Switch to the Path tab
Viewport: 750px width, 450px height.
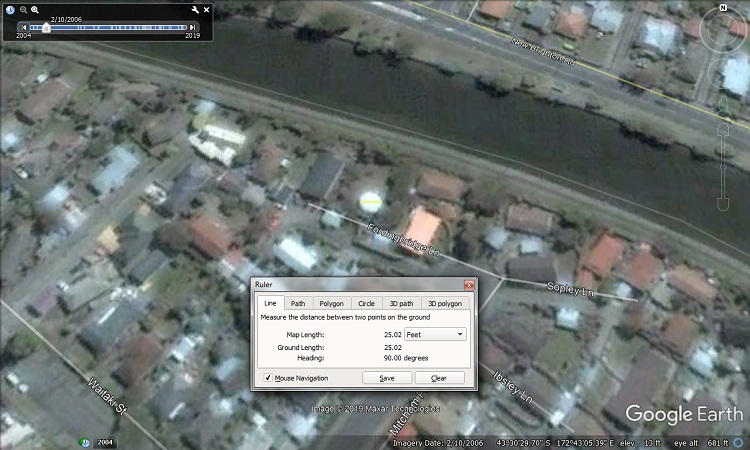point(298,303)
